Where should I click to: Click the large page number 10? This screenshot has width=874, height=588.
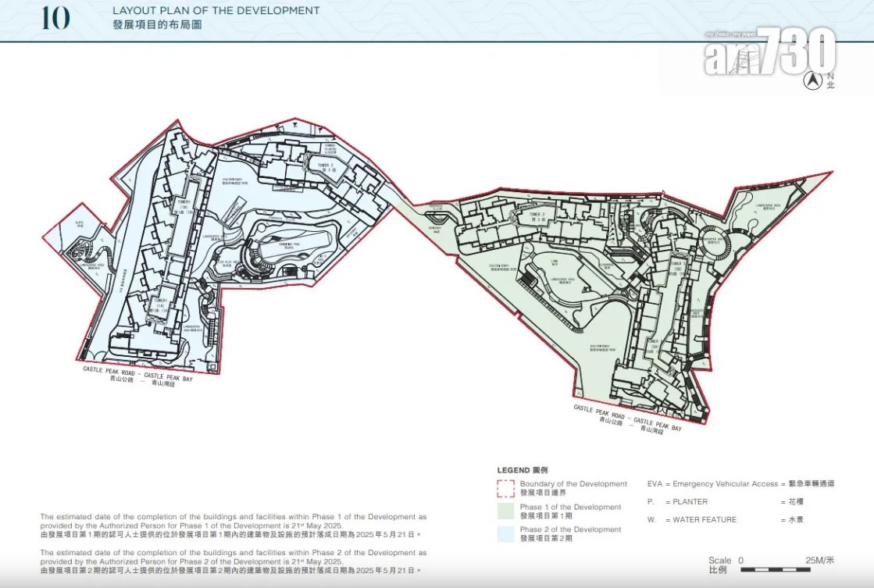coord(55,19)
